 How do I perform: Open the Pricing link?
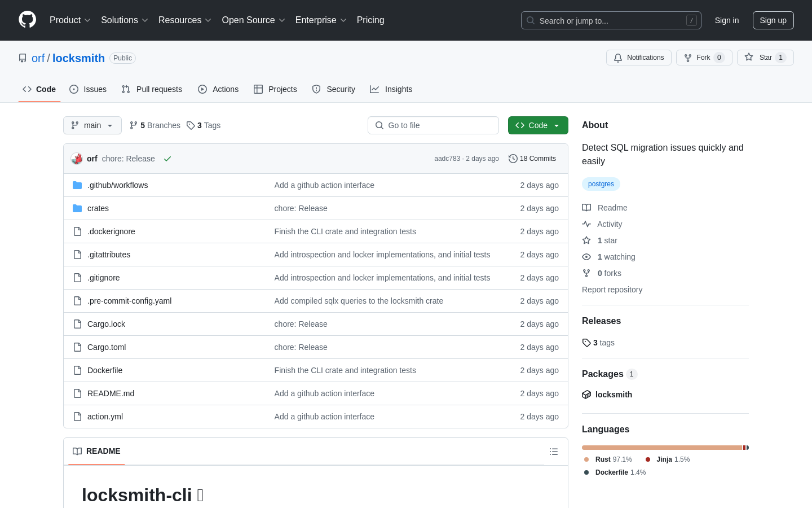[370, 20]
